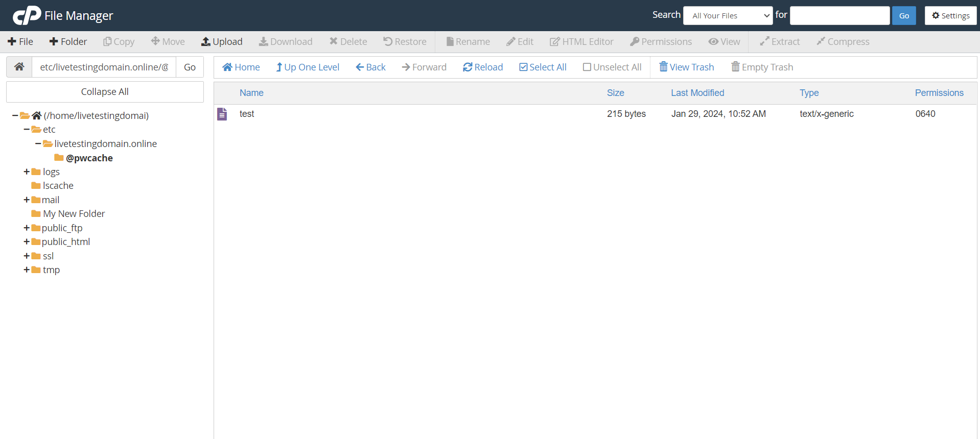Expand the ssl folder
Image resolution: width=980 pixels, height=439 pixels.
[27, 256]
